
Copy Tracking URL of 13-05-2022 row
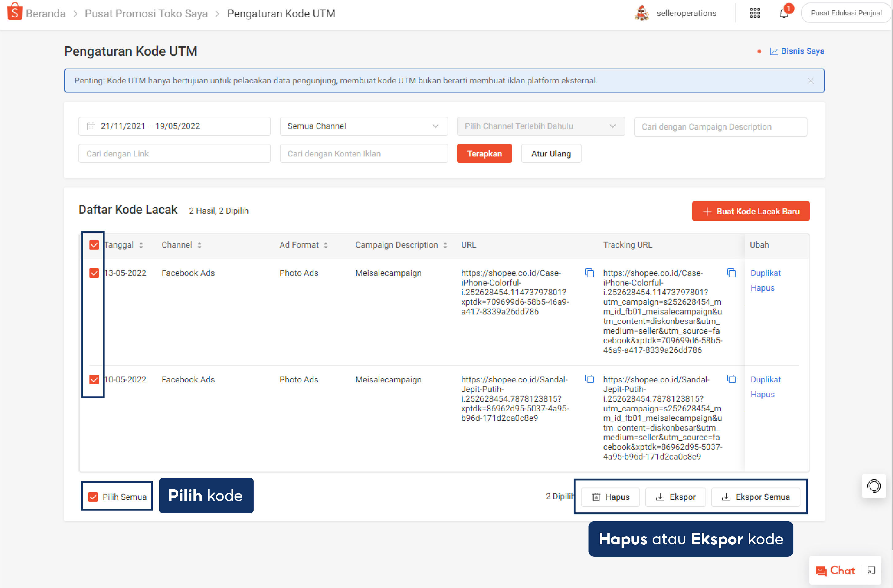tap(731, 273)
